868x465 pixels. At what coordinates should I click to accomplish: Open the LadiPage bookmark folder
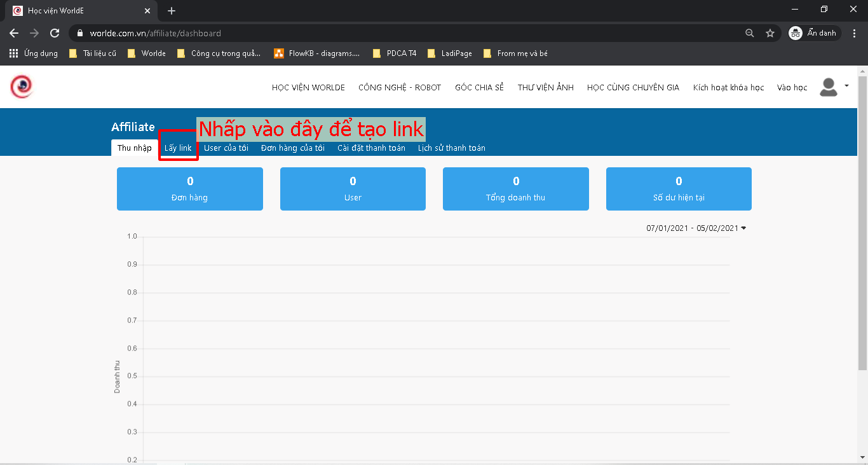[450, 53]
